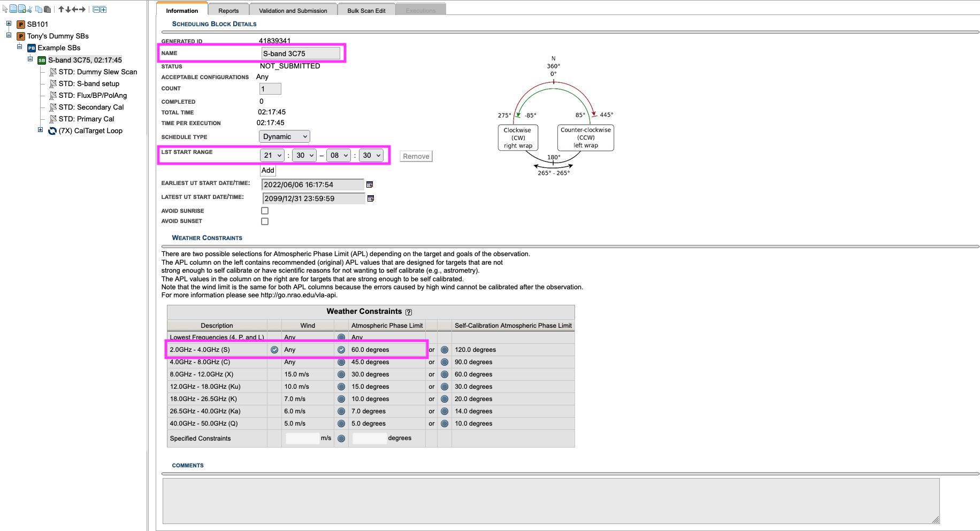Viewport: 980px width, 531px height.
Task: Expand the SB101 tree node
Action: pos(9,24)
